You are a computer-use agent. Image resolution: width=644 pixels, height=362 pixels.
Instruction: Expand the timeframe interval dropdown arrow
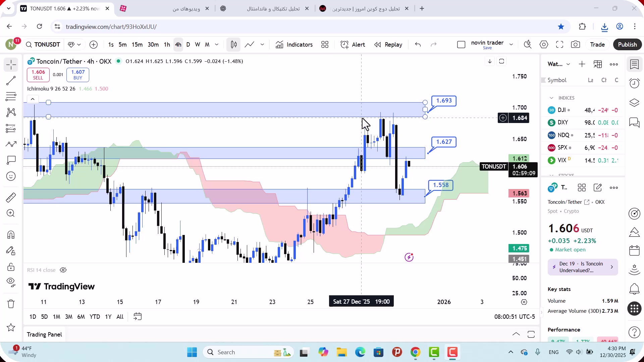(217, 45)
